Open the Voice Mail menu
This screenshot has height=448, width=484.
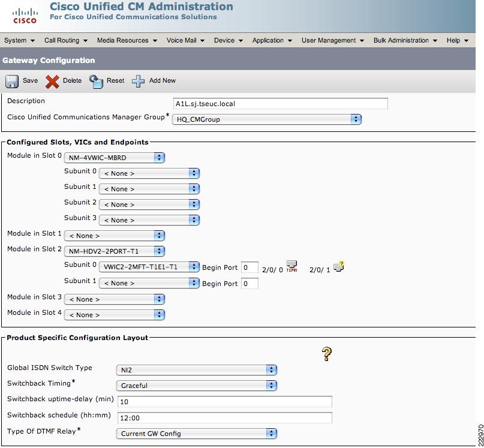tap(185, 40)
